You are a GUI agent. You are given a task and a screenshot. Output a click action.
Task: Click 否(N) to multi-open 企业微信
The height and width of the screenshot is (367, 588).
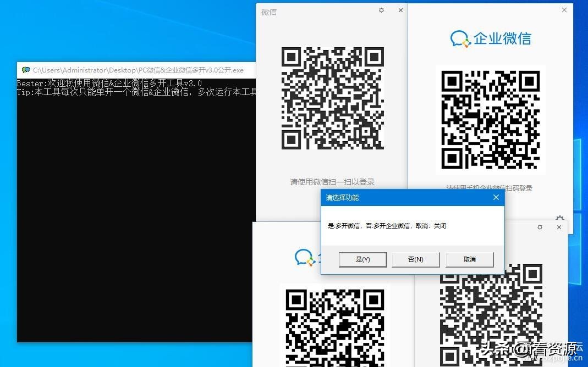click(x=415, y=259)
